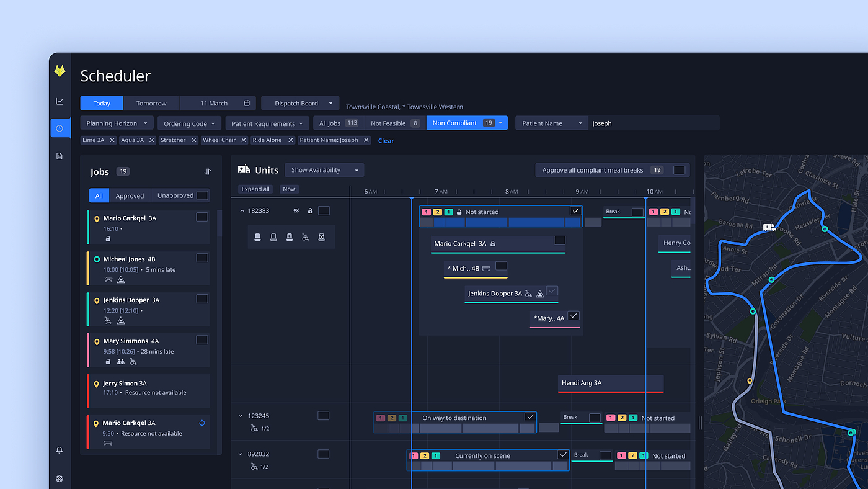Remove the Stretcher filter chip
Screen dimensions: 868x489
[x=193, y=140]
